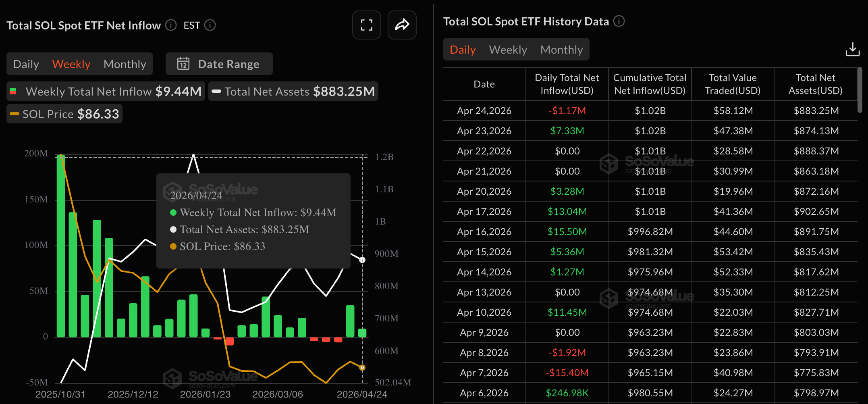Click info icon beside Total SOL Spot ETF Net Inflow
The image size is (868, 404).
coord(171,25)
